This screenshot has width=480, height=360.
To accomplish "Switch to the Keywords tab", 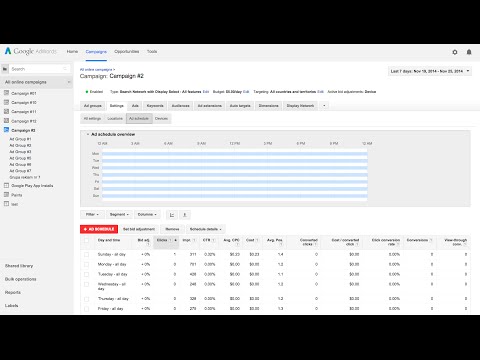I will [x=155, y=106].
